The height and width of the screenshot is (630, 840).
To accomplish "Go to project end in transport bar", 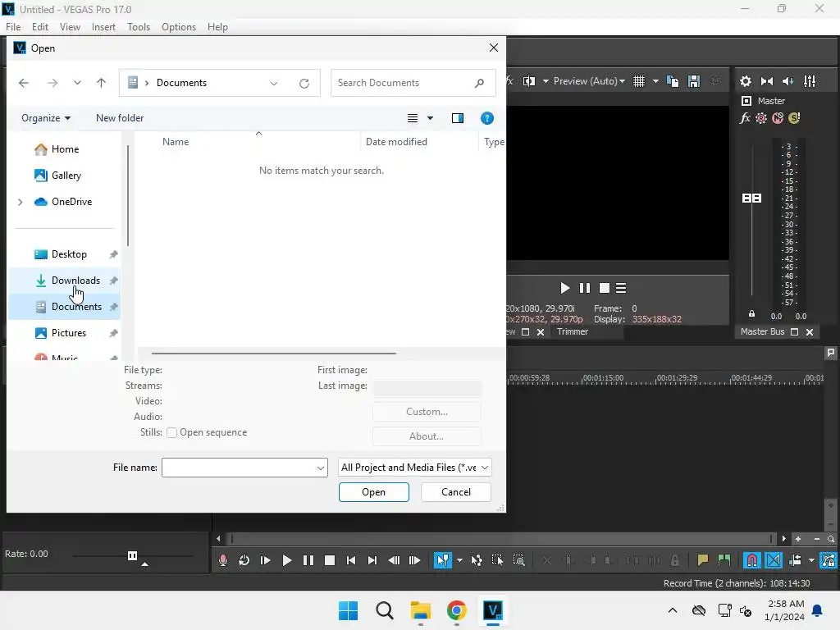I will click(x=372, y=560).
